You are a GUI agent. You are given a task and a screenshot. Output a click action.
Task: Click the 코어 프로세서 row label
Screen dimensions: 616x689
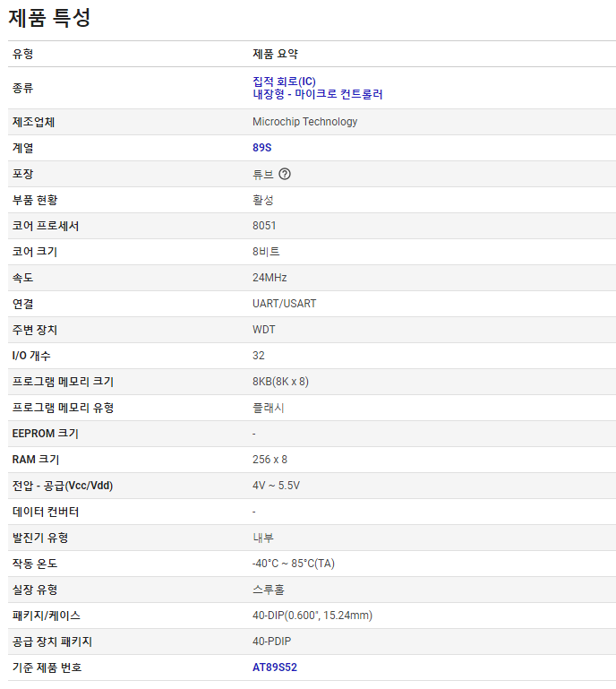tap(46, 226)
